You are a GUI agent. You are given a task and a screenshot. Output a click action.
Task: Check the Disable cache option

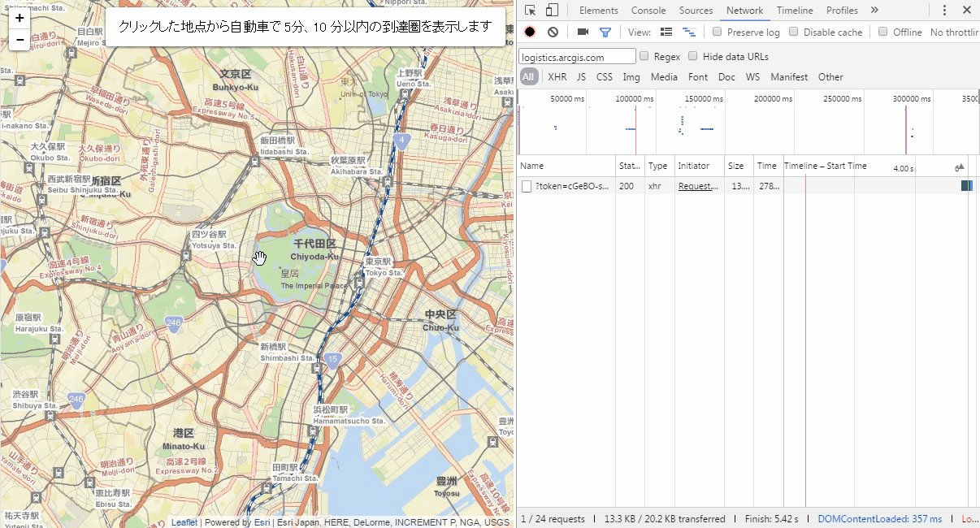click(x=794, y=32)
